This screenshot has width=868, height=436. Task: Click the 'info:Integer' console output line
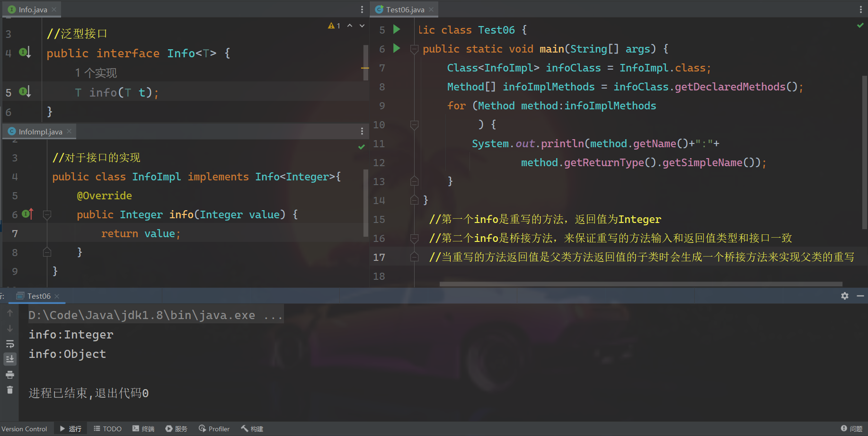point(71,335)
